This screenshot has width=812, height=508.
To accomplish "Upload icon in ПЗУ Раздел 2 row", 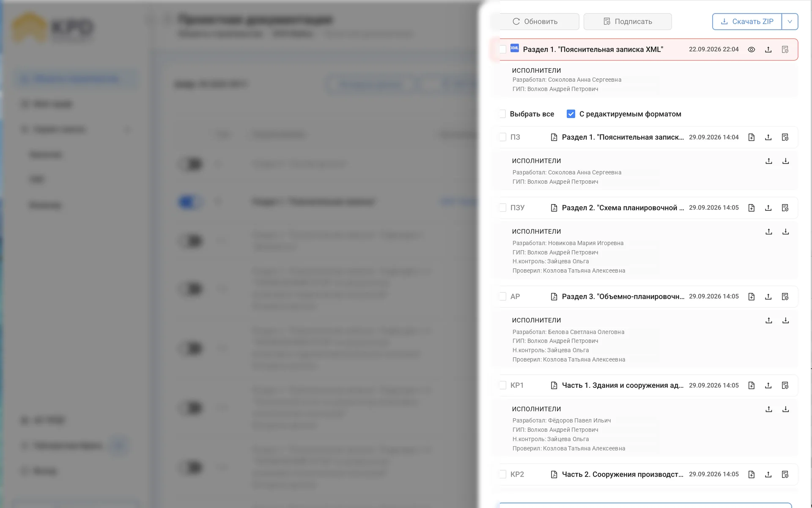I will tap(768, 208).
